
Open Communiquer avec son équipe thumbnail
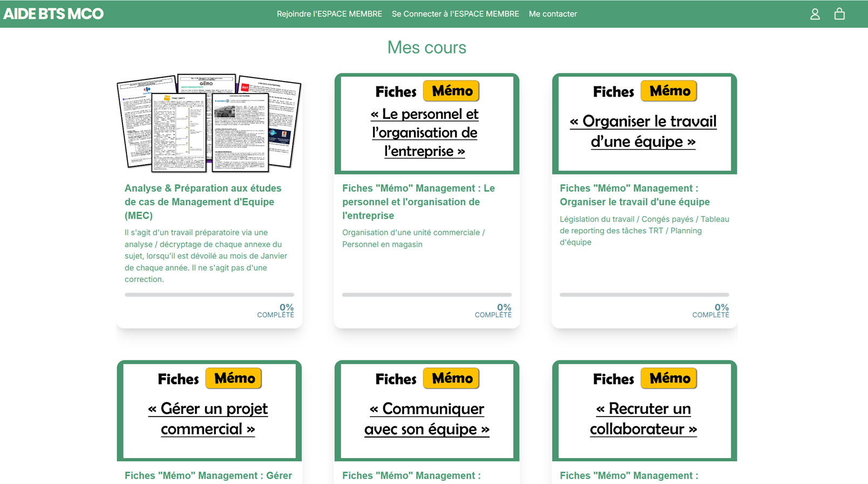[427, 411]
